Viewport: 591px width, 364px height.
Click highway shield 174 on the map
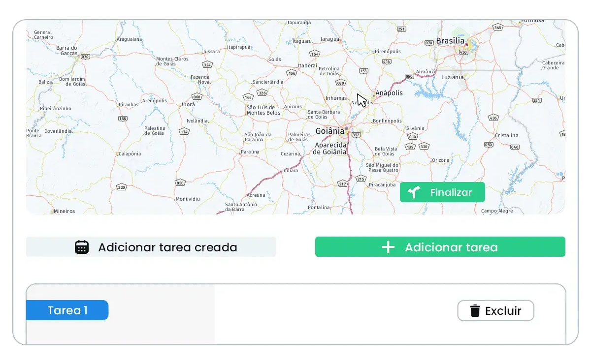coord(184,131)
